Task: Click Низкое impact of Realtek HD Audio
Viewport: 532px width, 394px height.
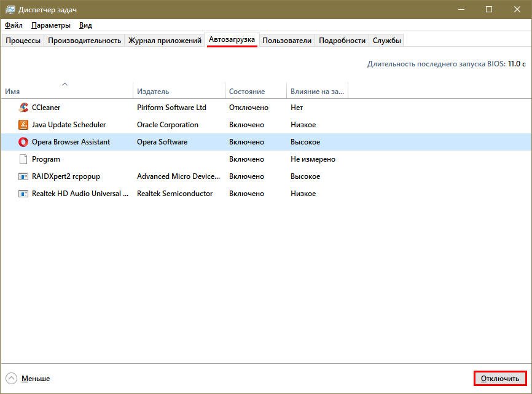Action: pyautogui.click(x=303, y=194)
